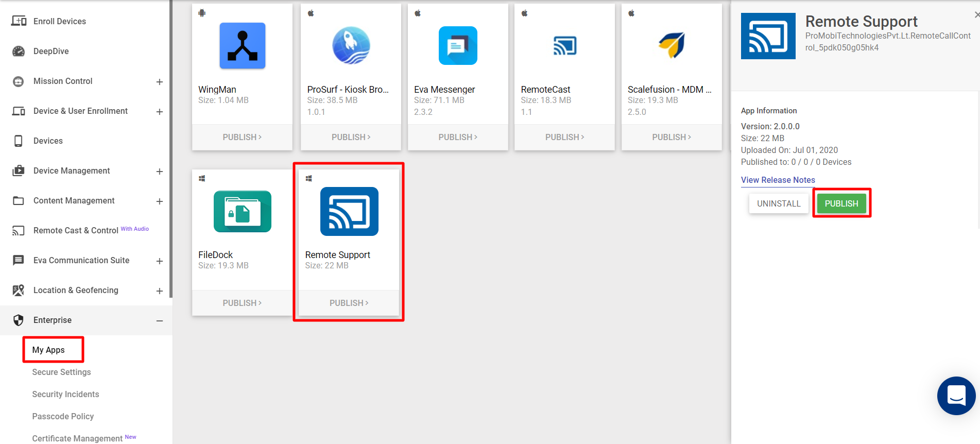Open Security Incidents menu item
Screen dimensions: 980x444
pos(65,394)
